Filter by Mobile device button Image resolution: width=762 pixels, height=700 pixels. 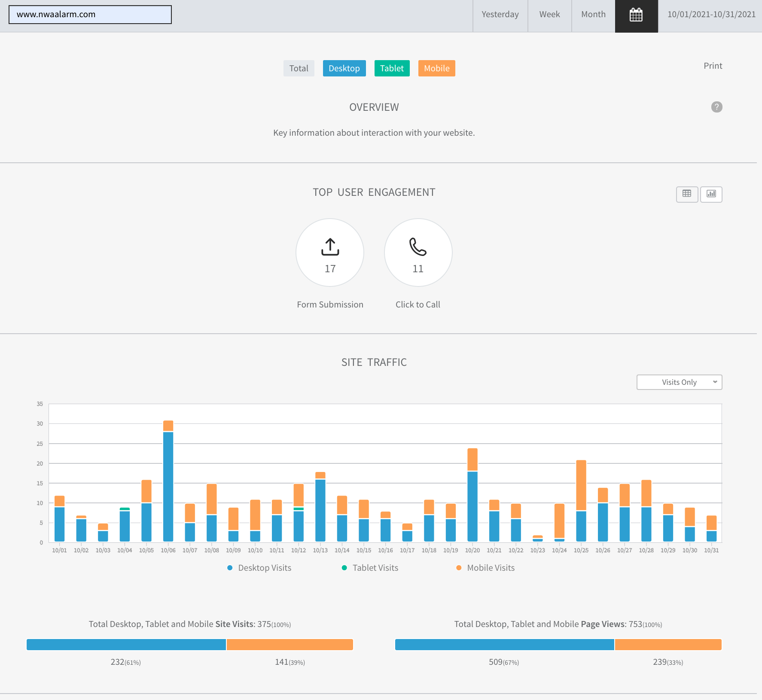(436, 68)
